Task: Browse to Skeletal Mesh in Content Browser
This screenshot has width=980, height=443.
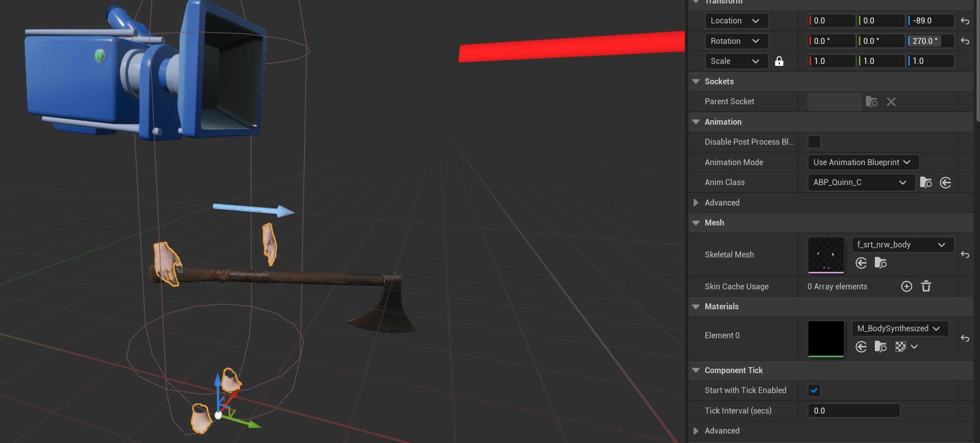Action: coord(880,263)
